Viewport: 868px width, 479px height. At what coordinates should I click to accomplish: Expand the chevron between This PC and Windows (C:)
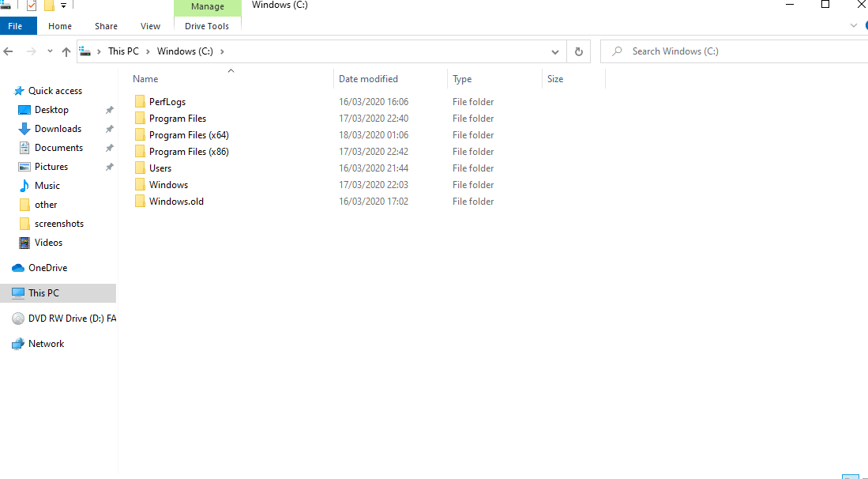click(148, 51)
